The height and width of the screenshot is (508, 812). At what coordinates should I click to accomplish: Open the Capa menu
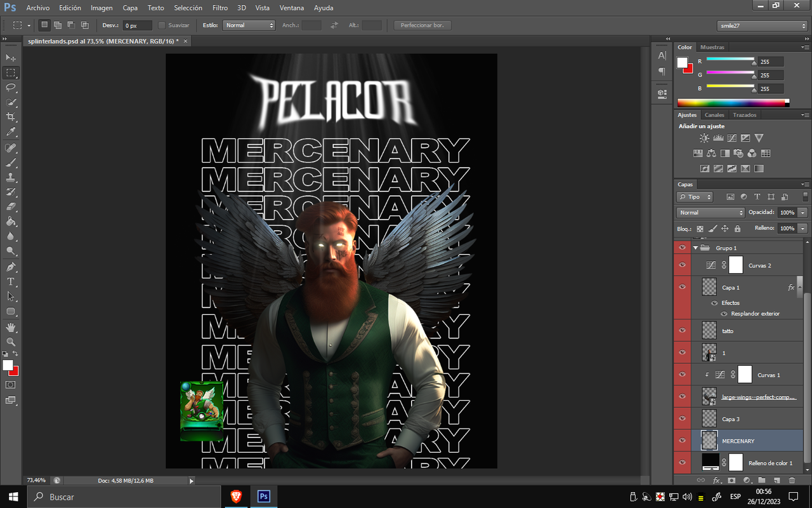130,8
